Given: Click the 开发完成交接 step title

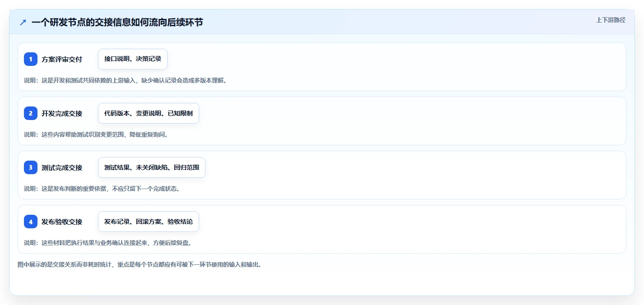Looking at the screenshot, I should click(x=62, y=113).
